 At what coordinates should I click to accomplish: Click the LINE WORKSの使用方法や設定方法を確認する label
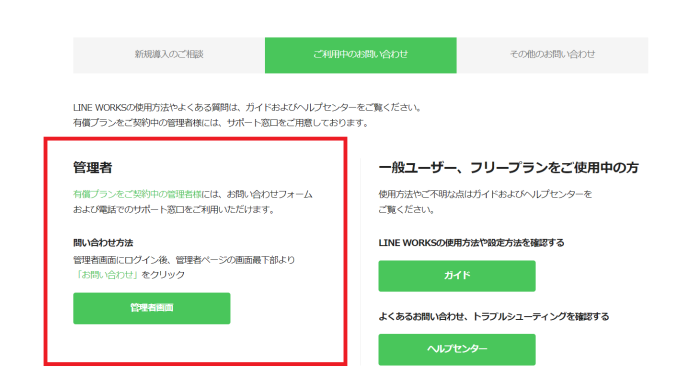pyautogui.click(x=471, y=243)
